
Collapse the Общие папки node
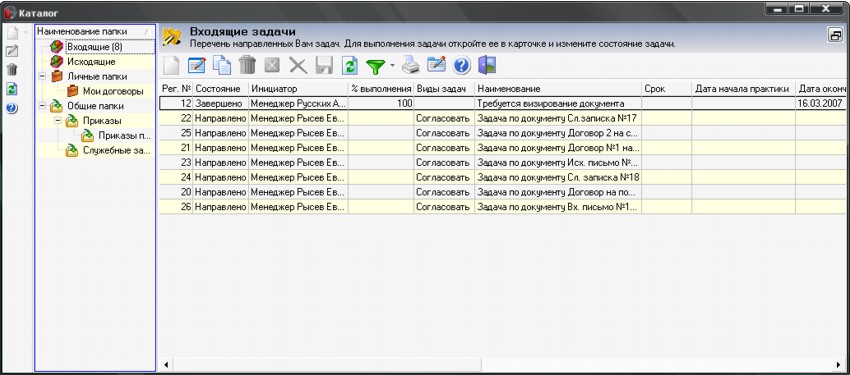tap(42, 106)
